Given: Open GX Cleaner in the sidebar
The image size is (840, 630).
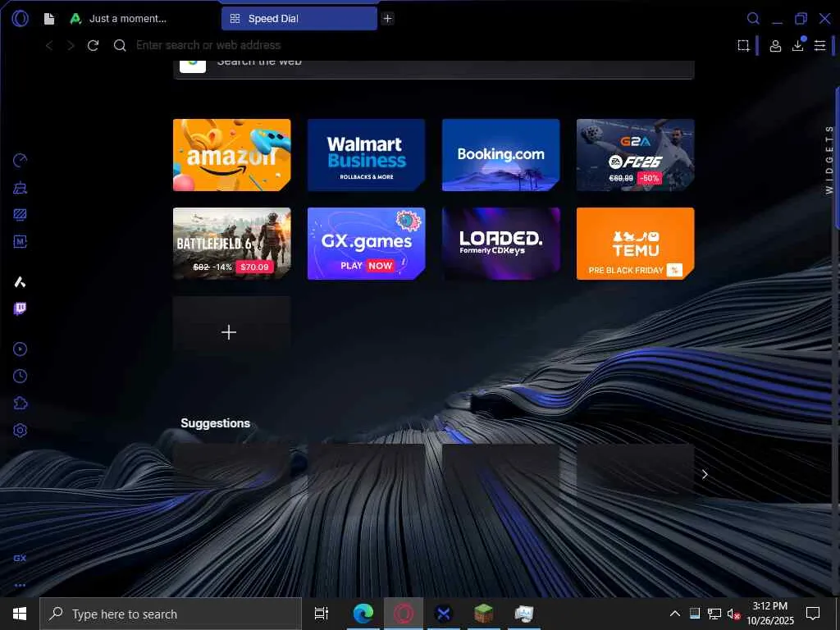Looking at the screenshot, I should point(20,188).
